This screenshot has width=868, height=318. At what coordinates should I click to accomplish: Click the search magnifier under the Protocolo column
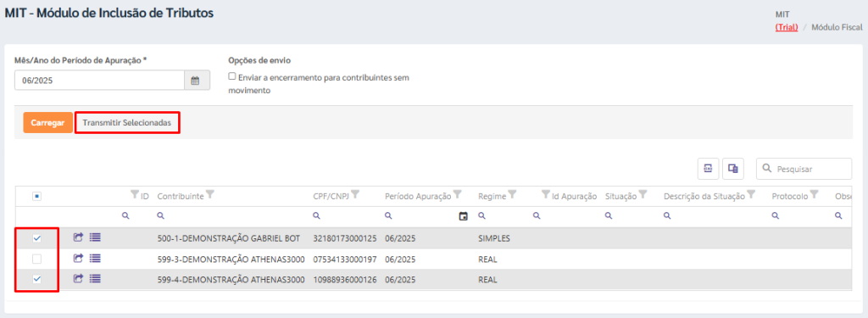pyautogui.click(x=775, y=216)
